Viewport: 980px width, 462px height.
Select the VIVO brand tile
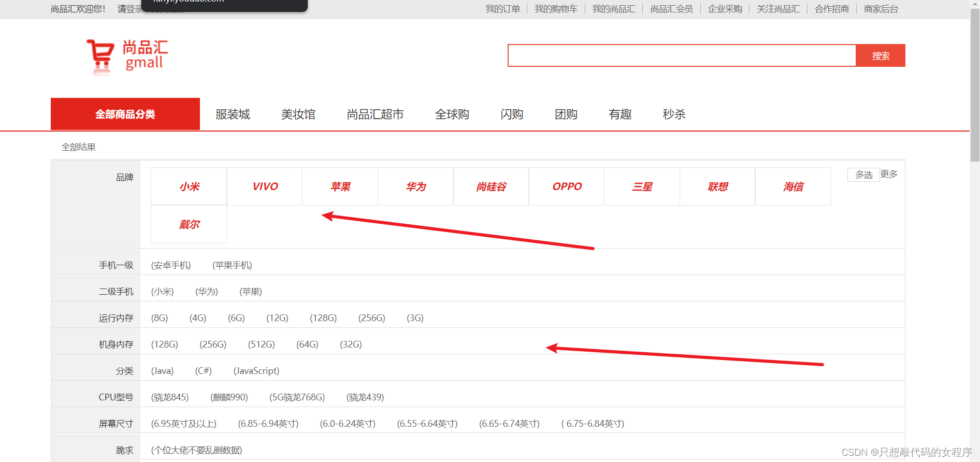click(x=265, y=186)
